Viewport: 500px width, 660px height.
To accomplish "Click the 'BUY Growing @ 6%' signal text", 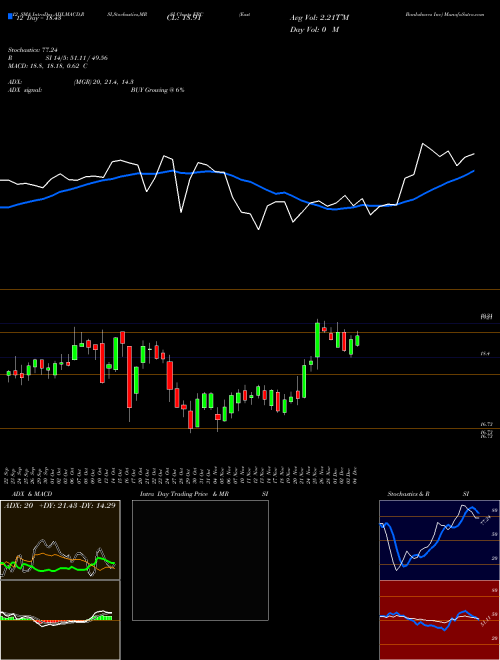I will pyautogui.click(x=157, y=90).
